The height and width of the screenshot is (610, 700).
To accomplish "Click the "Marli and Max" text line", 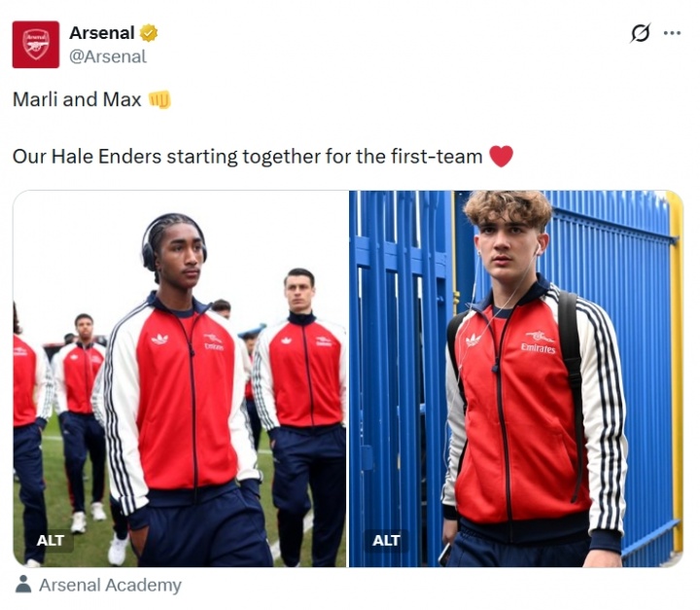I will (77, 99).
